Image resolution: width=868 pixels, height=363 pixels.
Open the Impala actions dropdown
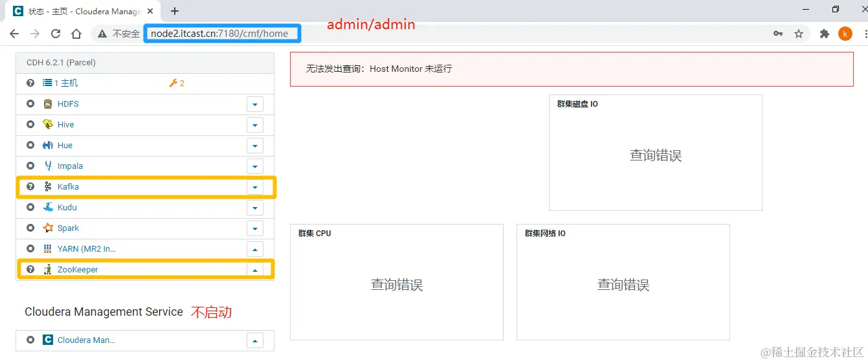point(255,166)
